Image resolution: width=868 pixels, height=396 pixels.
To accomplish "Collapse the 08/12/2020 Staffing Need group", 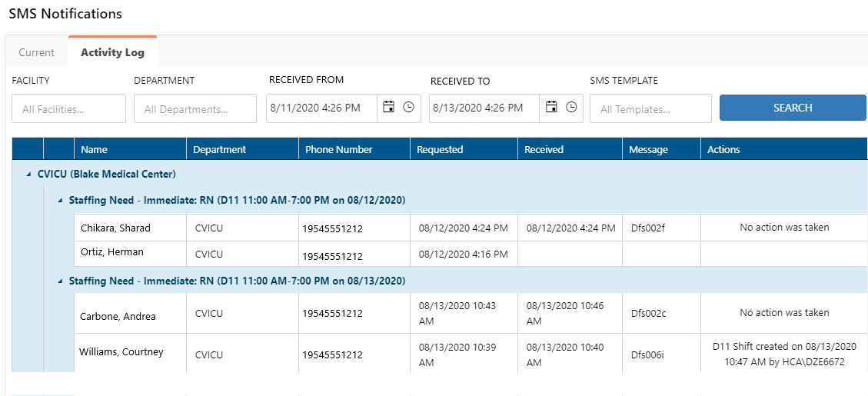I will click(x=60, y=201).
